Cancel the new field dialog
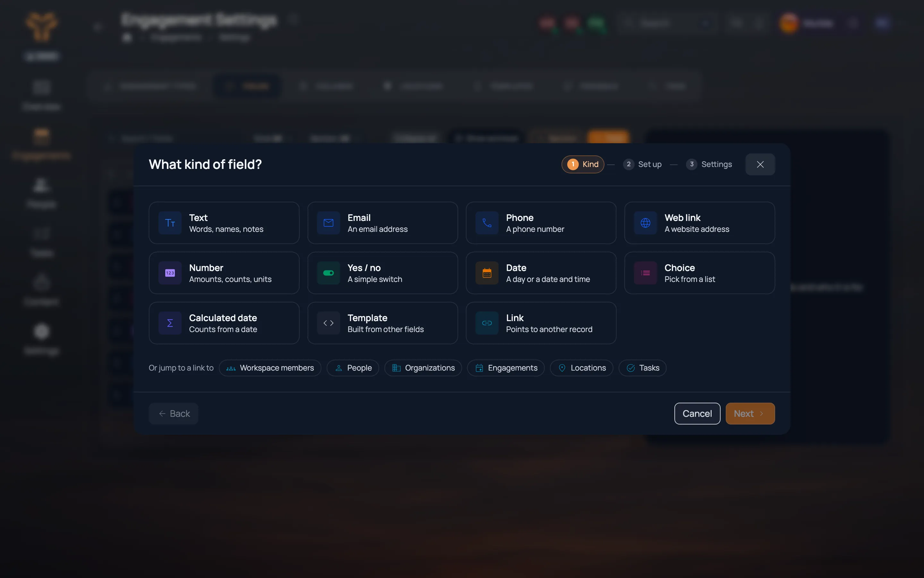Viewport: 924px width, 578px height. (x=697, y=414)
